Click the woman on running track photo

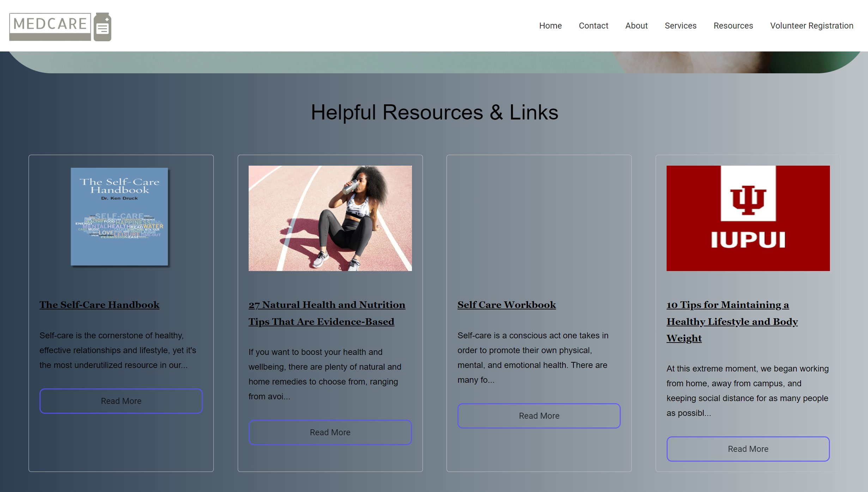(x=330, y=218)
